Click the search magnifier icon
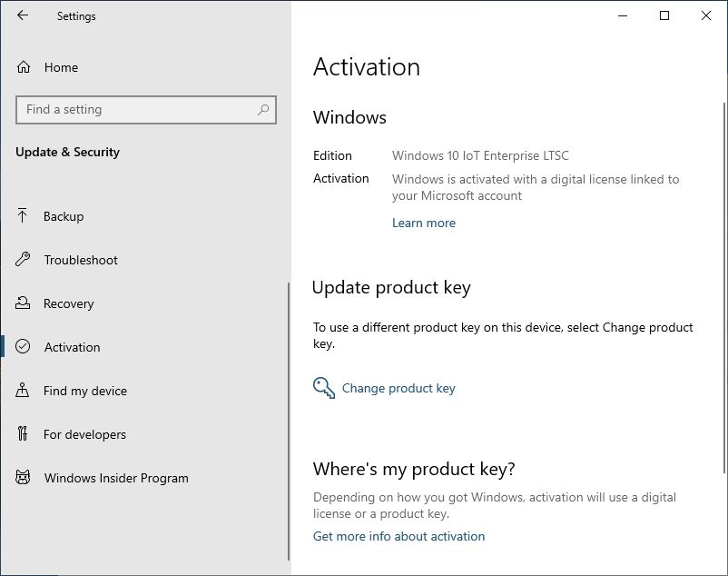 [x=263, y=110]
